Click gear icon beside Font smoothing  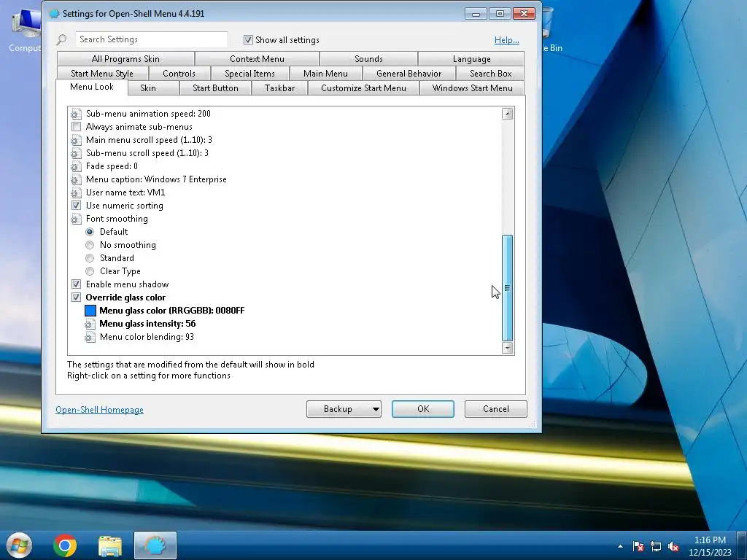click(x=76, y=219)
